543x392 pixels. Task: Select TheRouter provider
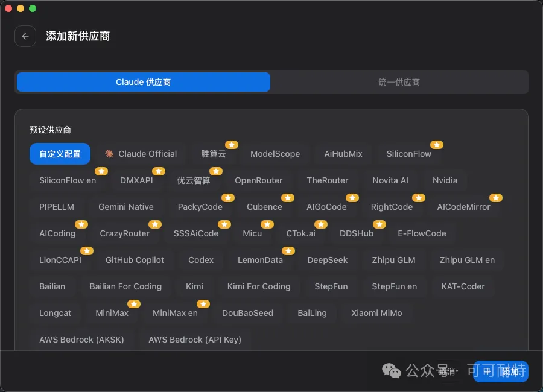328,180
